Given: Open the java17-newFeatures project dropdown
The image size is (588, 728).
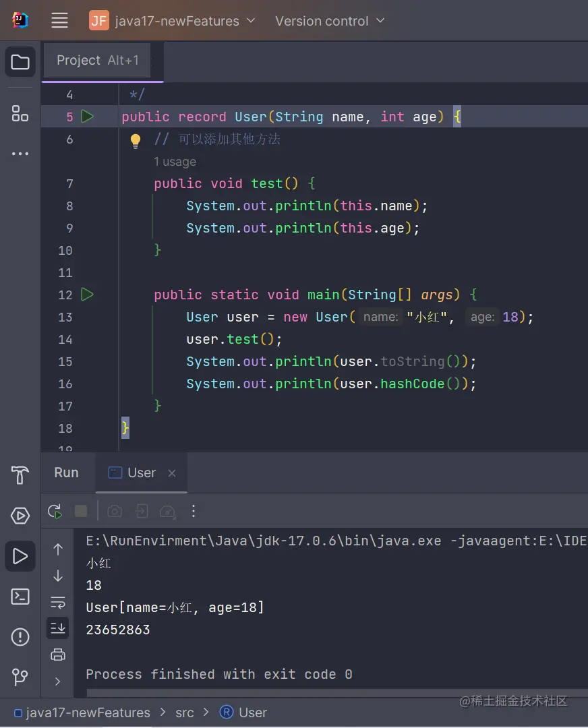Looking at the screenshot, I should pos(173,21).
